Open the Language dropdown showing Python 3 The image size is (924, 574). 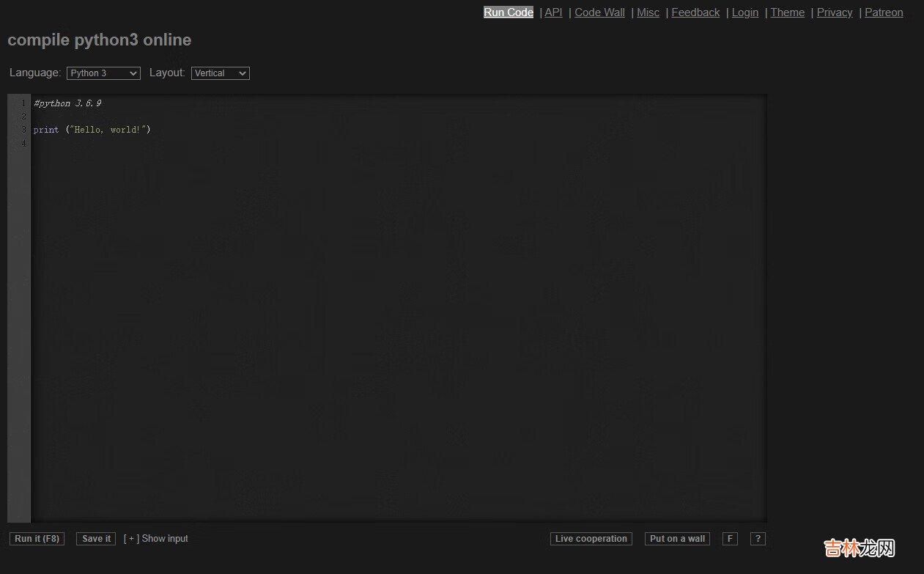point(103,73)
